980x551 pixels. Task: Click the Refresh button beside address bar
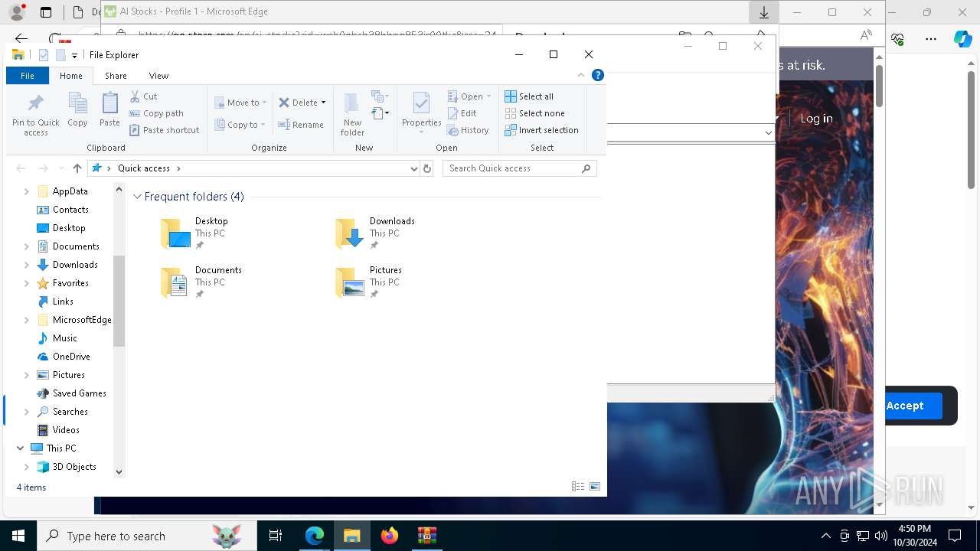pos(427,168)
